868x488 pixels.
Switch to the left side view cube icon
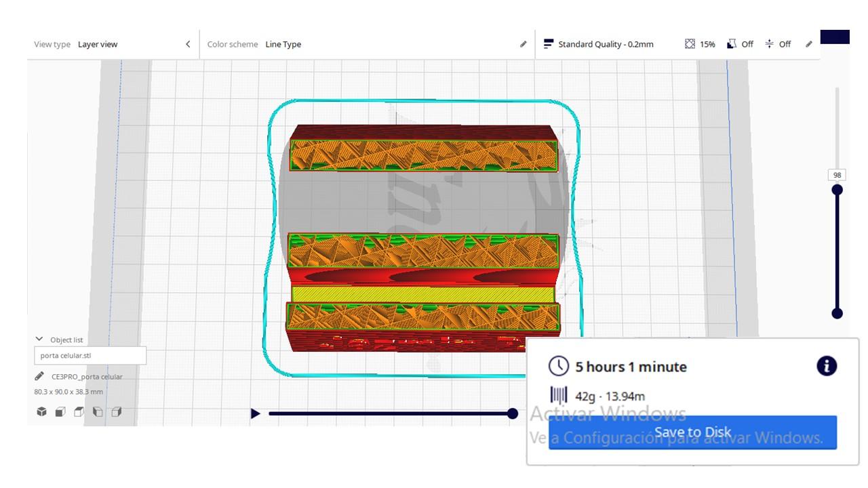click(98, 411)
